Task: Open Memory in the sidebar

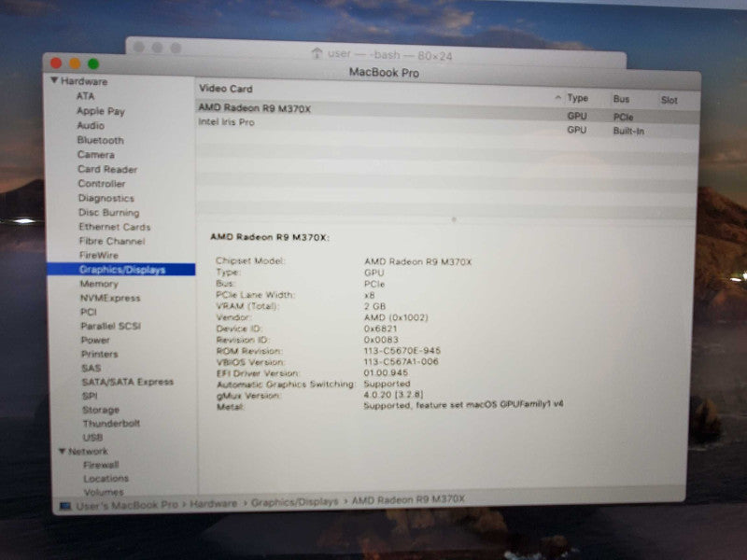Action: tap(99, 284)
